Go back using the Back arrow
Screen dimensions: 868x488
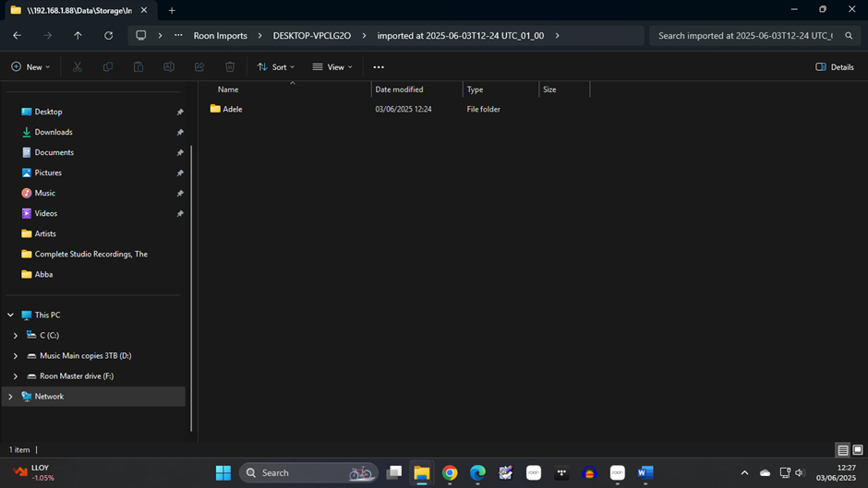pos(17,35)
